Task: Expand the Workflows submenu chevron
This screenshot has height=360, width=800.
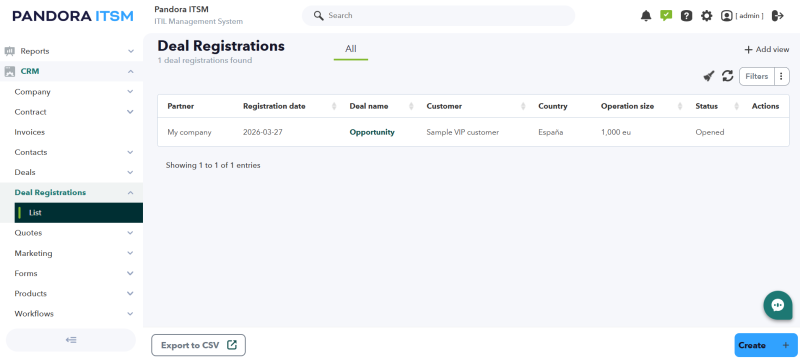Action: [x=131, y=314]
